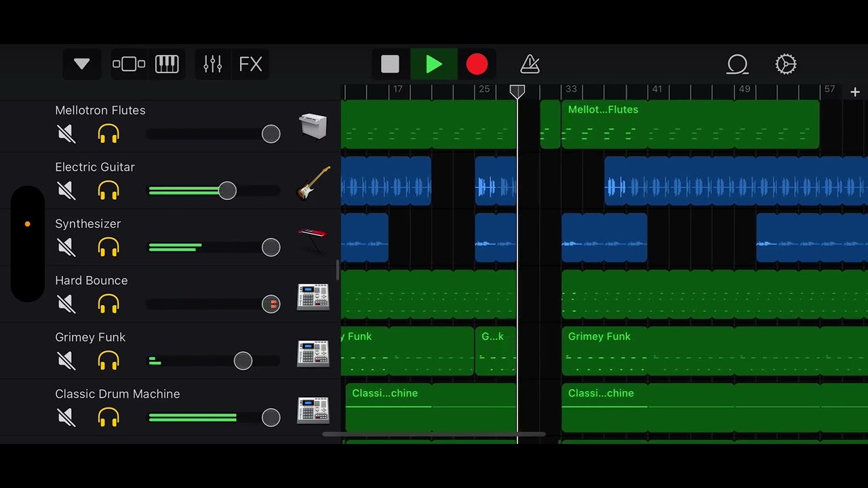Image resolution: width=868 pixels, height=488 pixels.
Task: Stop playback with the square button
Action: click(x=390, y=64)
